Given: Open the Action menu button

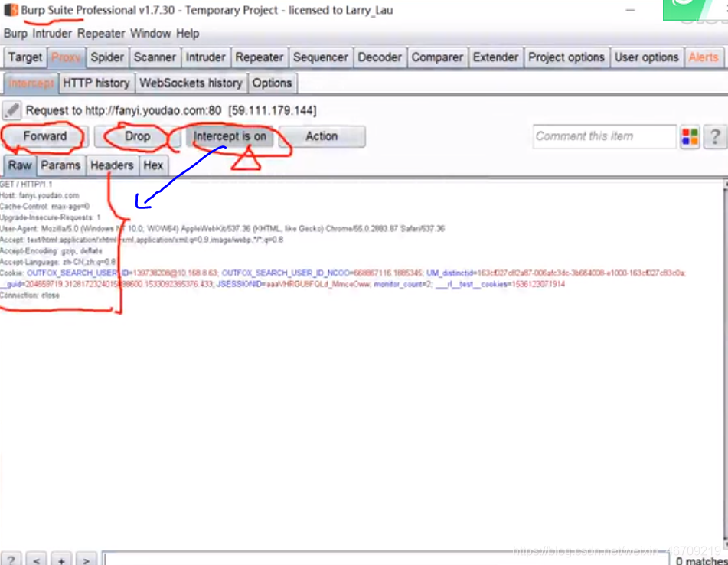Looking at the screenshot, I should pos(322,136).
